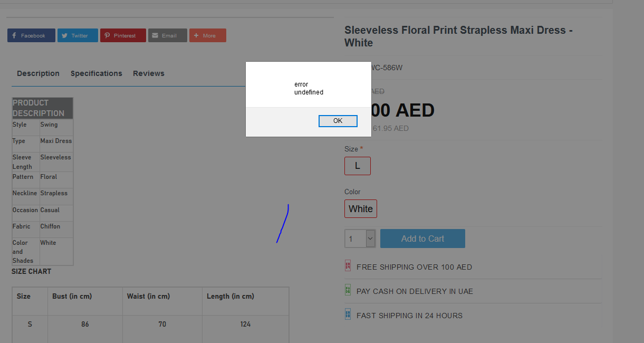This screenshot has width=644, height=343.
Task: Click the 'Sleeveless' sleeve length cell
Action: (x=56, y=161)
